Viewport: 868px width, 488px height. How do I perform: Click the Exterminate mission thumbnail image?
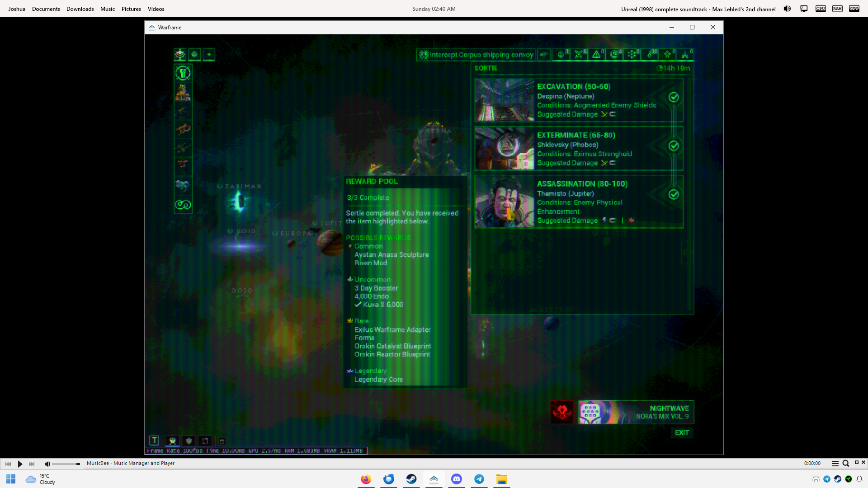tap(505, 149)
